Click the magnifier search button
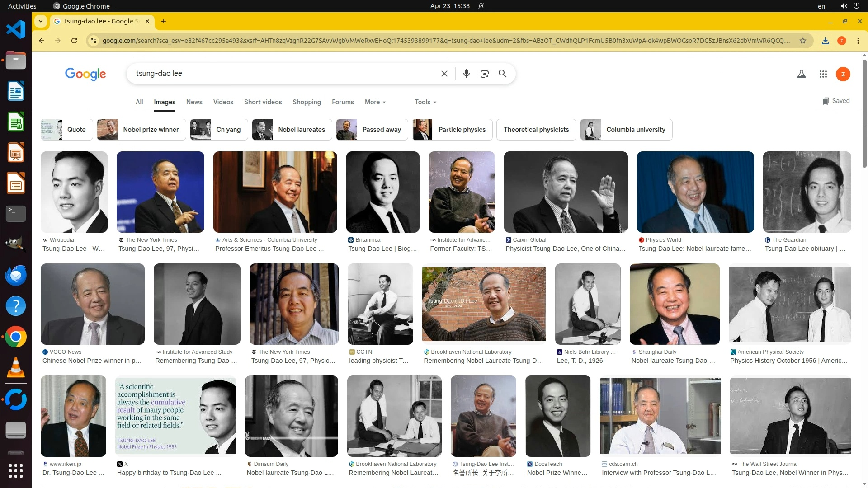This screenshot has width=868, height=488. tap(502, 74)
